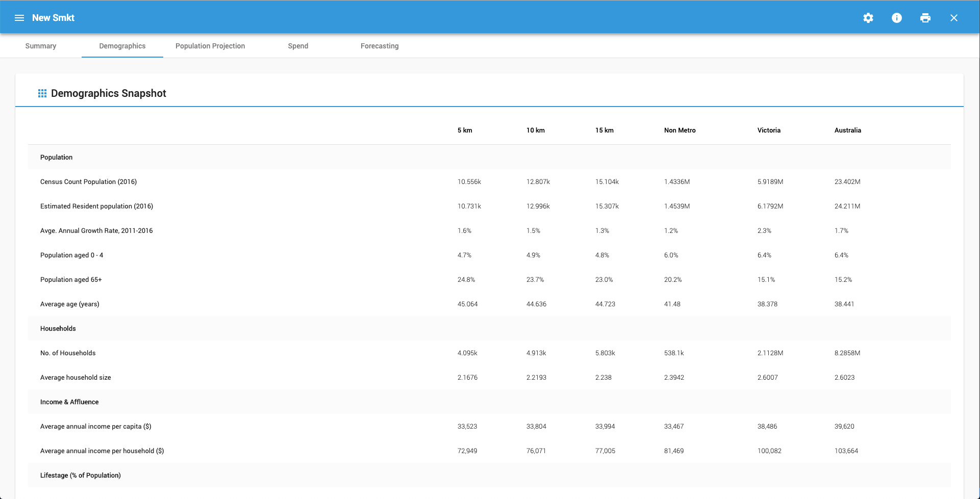Select Estimated Resident population (2016) label
Viewport: 980px width, 499px height.
coord(96,206)
